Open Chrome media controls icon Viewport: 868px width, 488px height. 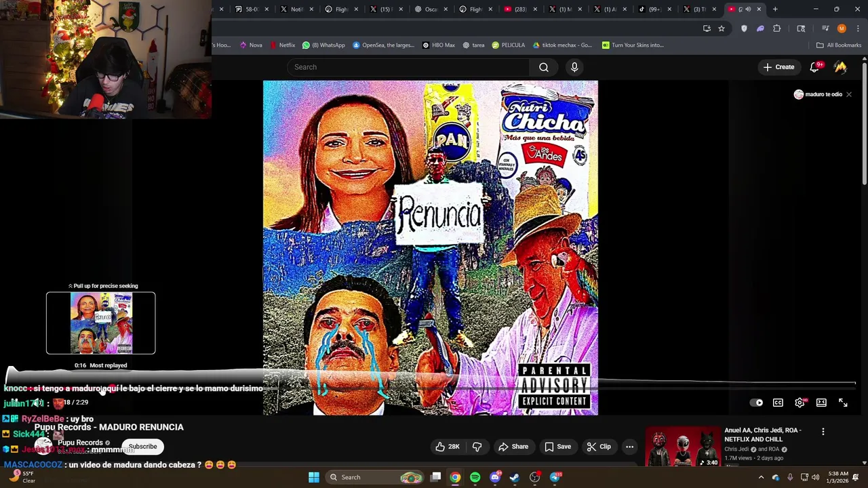point(825,28)
